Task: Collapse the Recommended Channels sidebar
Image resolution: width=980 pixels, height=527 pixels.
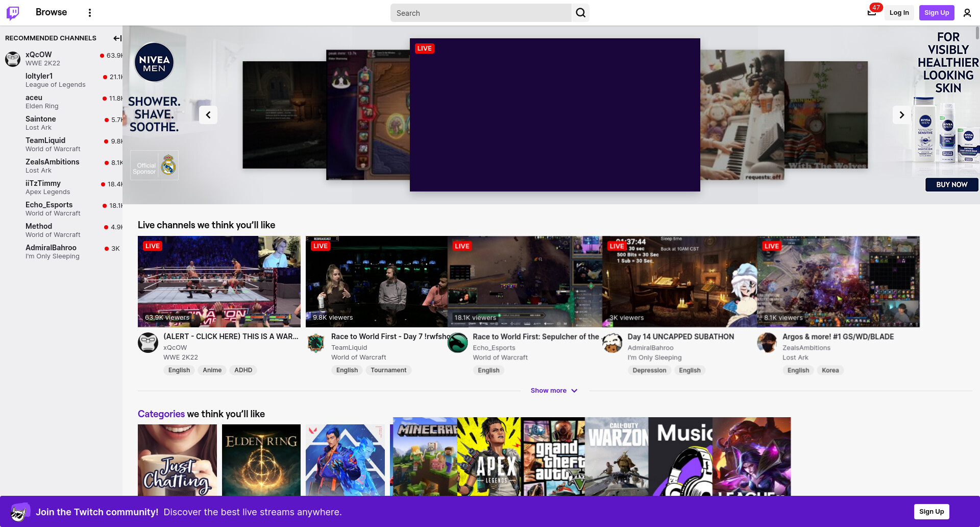Action: pyautogui.click(x=117, y=38)
